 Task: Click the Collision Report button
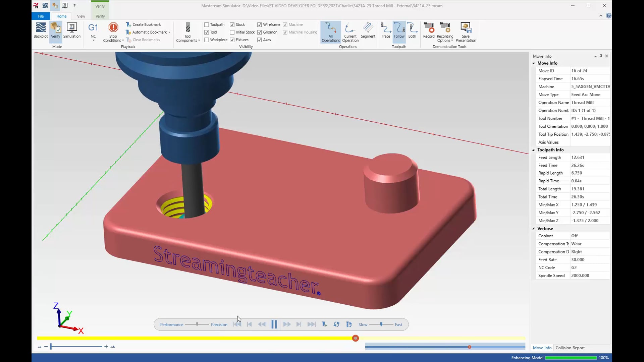pyautogui.click(x=571, y=348)
